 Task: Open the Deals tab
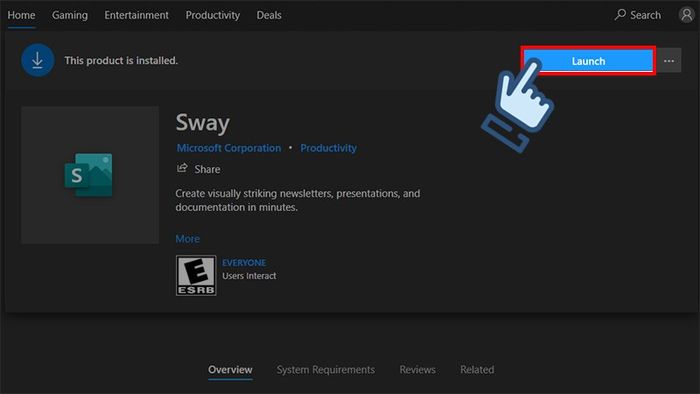[x=269, y=15]
